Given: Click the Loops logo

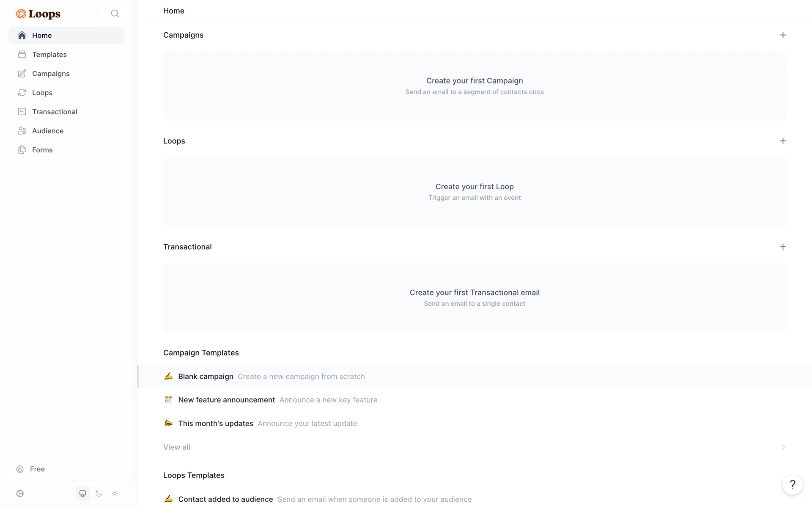Looking at the screenshot, I should [38, 14].
